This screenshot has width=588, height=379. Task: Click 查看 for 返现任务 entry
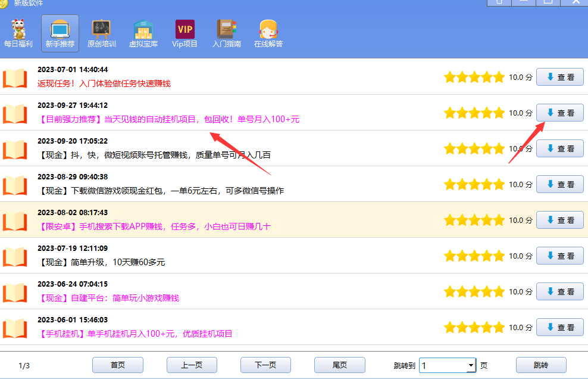[x=560, y=77]
